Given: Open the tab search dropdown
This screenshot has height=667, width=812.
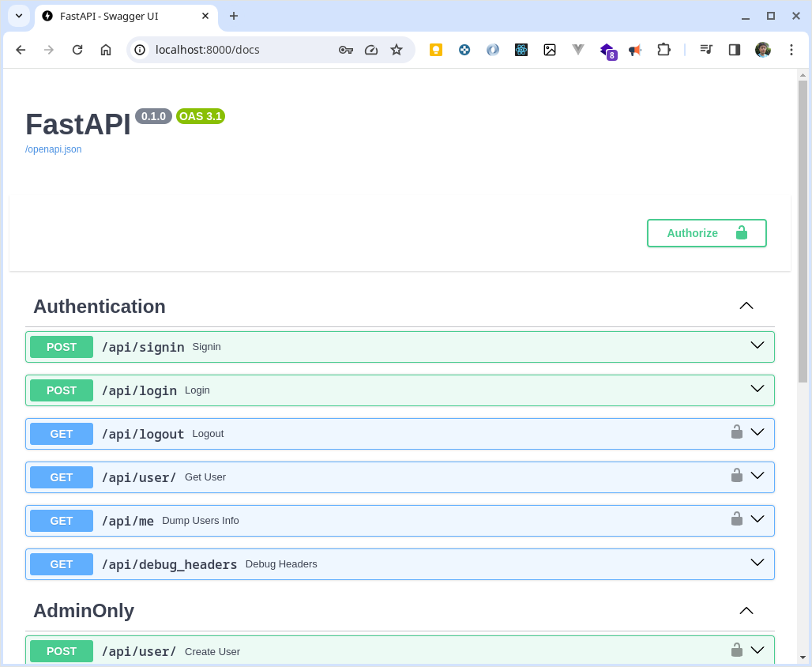Looking at the screenshot, I should click(19, 16).
